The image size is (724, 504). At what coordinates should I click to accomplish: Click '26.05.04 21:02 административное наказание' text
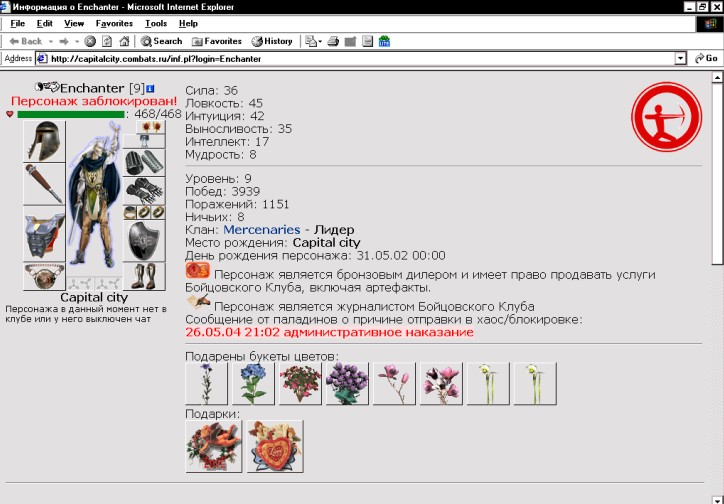pyautogui.click(x=330, y=332)
